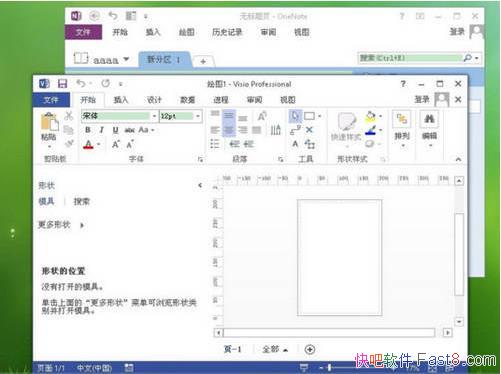Toggle align middle paragraph icon
Image resolution: width=501 pixels, height=374 pixels.
click(x=229, y=116)
